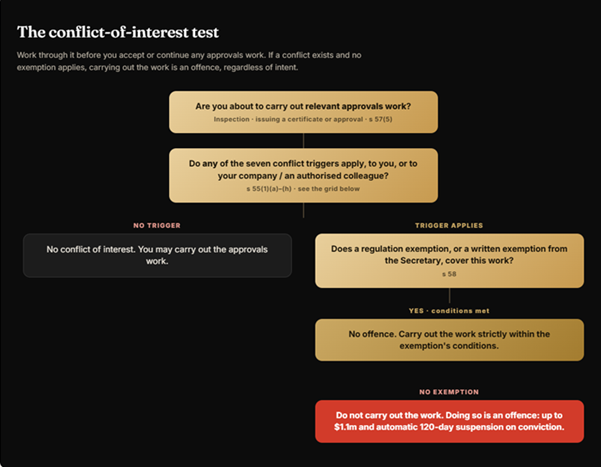601x467 pixels.
Task: Click the 'NO EXEMPTION' label
Action: (449, 392)
